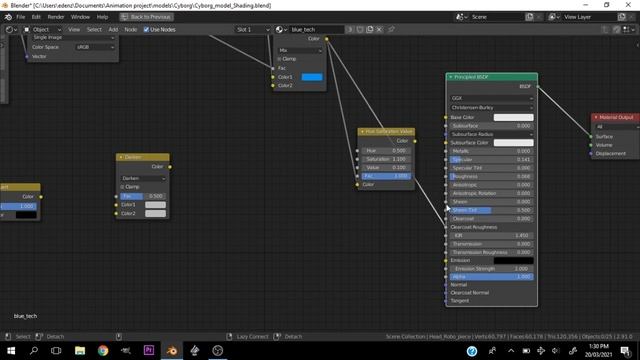This screenshot has width=640, height=360.
Task: Click the Blender logo menu icon
Action: pyautogui.click(x=8, y=17)
